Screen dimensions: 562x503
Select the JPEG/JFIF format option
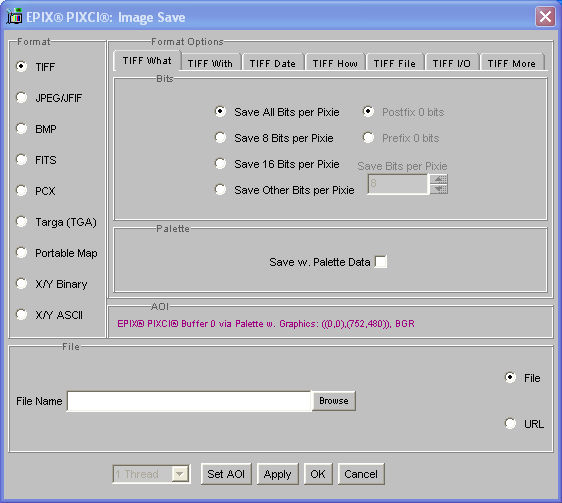(x=22, y=98)
